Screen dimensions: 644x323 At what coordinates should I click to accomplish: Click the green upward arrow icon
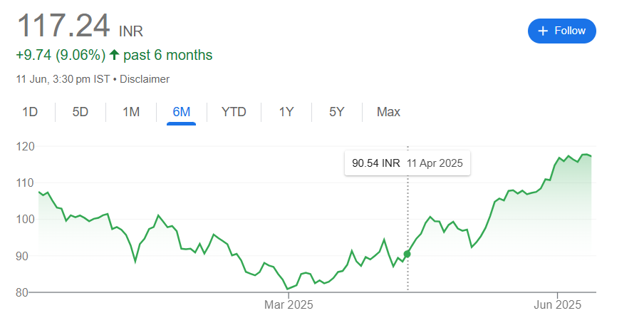114,55
